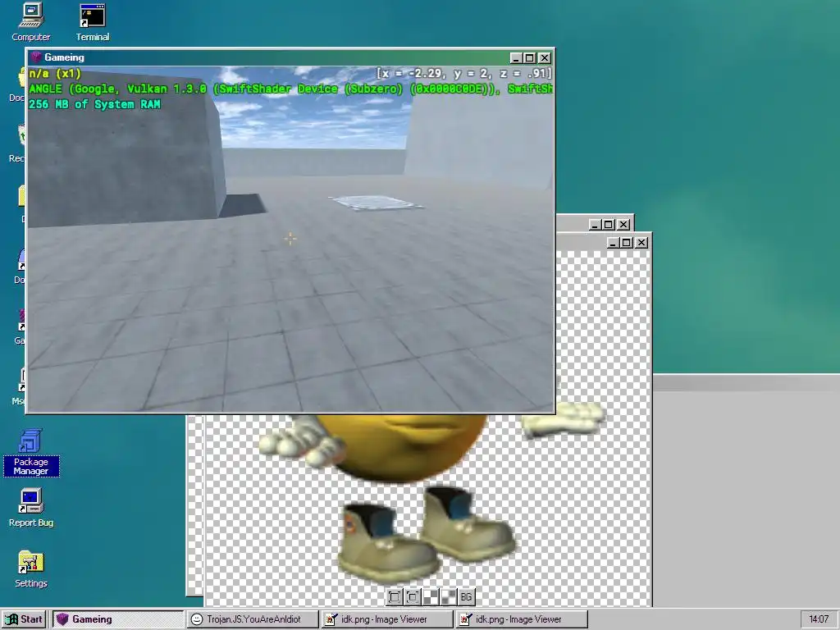Click the second idk.png Image Viewer taskbar button
Viewport: 840px width, 630px height.
pos(522,619)
